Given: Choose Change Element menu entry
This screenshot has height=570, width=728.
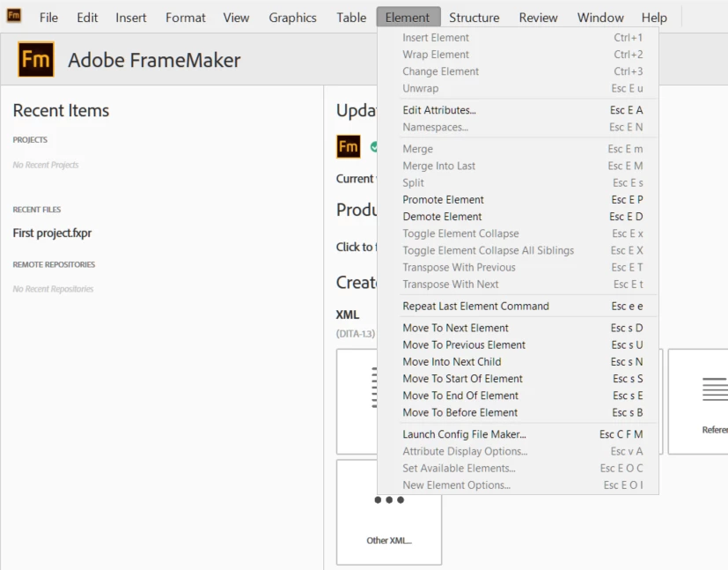Looking at the screenshot, I should (x=518, y=71).
